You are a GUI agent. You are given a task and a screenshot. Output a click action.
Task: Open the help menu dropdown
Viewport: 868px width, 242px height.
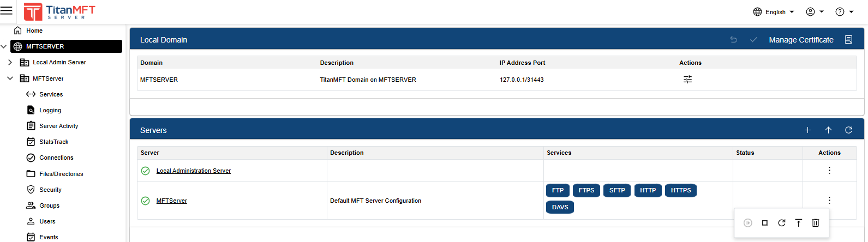tap(844, 12)
